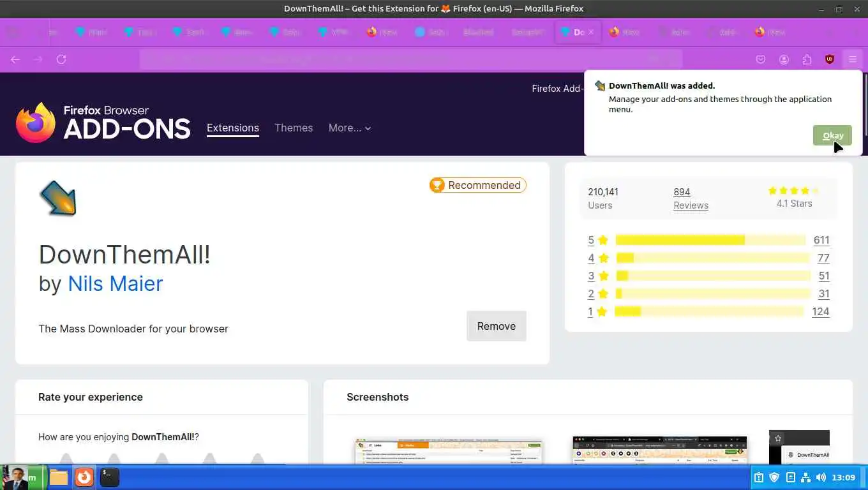Screen dimensions: 868x490
Task: Click the 4.1 Stars rating display
Action: tap(794, 198)
